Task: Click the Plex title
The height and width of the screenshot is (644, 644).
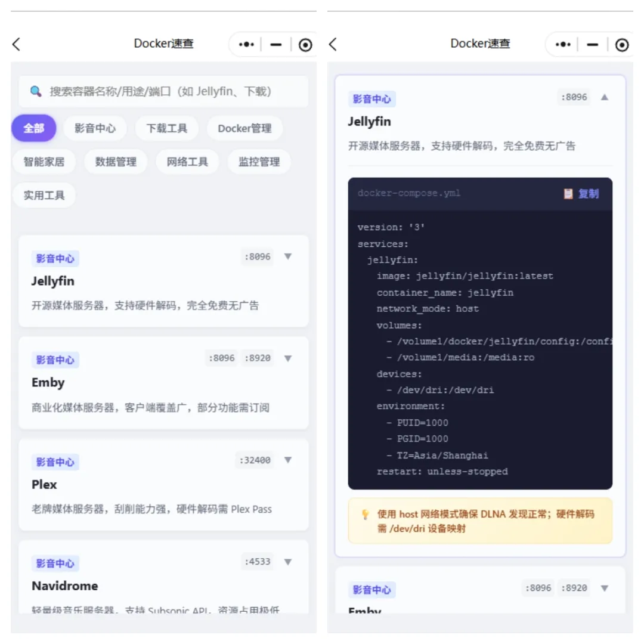Action: click(44, 485)
